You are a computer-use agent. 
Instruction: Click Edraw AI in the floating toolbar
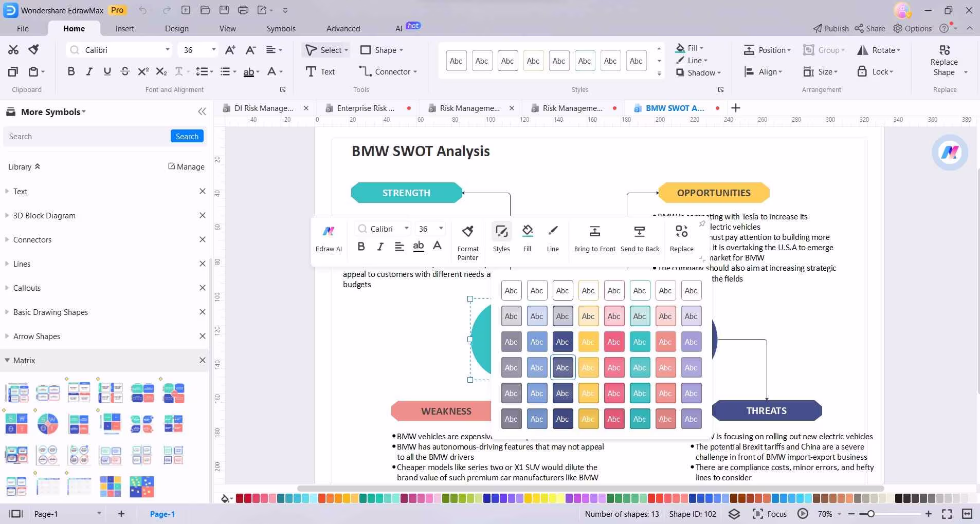click(x=329, y=237)
